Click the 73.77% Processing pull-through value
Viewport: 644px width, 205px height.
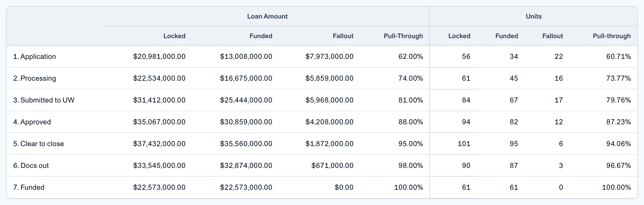619,78
